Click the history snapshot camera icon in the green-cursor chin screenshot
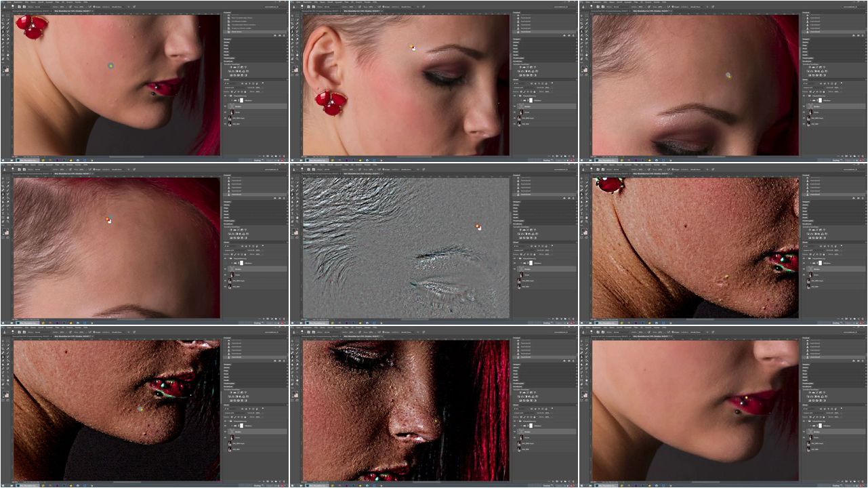Image resolution: width=868 pixels, height=488 pixels. 280,35
